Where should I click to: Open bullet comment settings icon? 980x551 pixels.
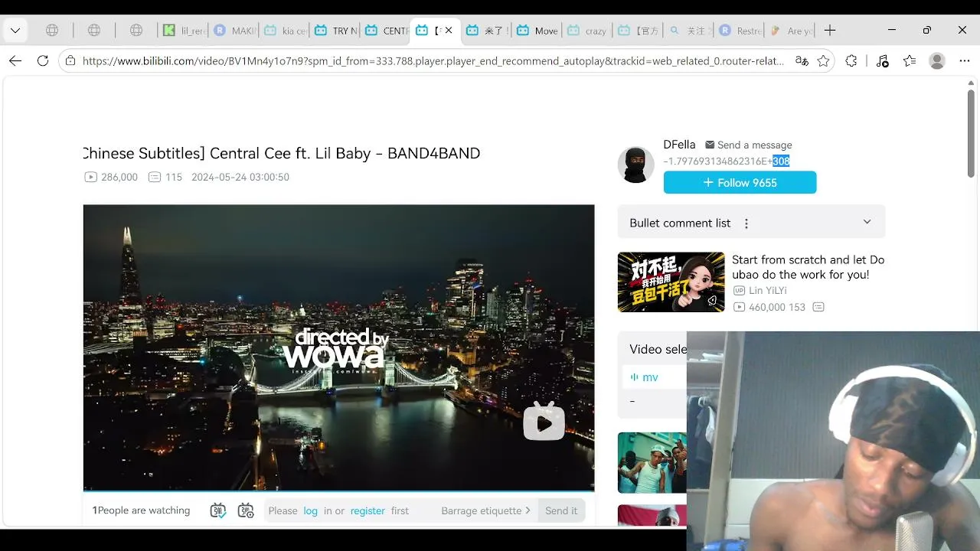click(x=246, y=510)
